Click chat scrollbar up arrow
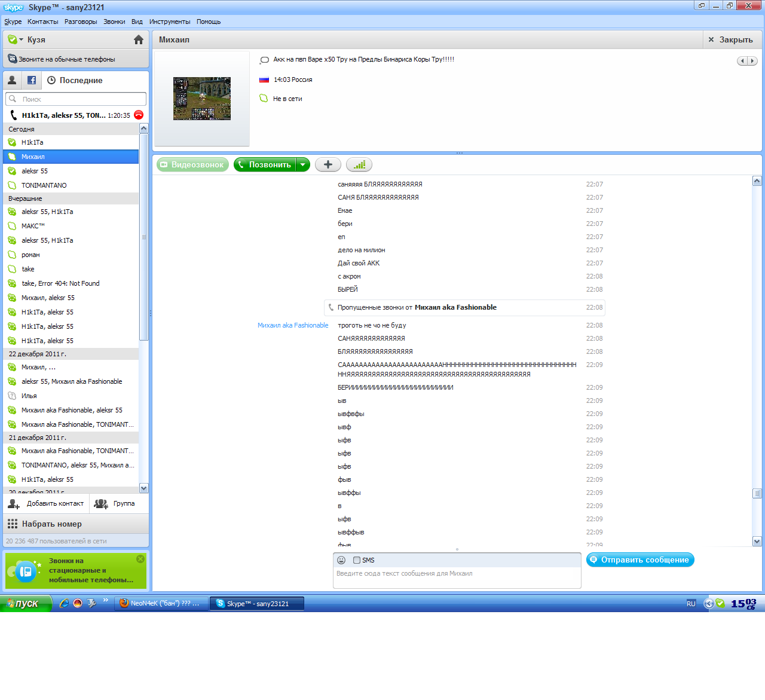 757,181
